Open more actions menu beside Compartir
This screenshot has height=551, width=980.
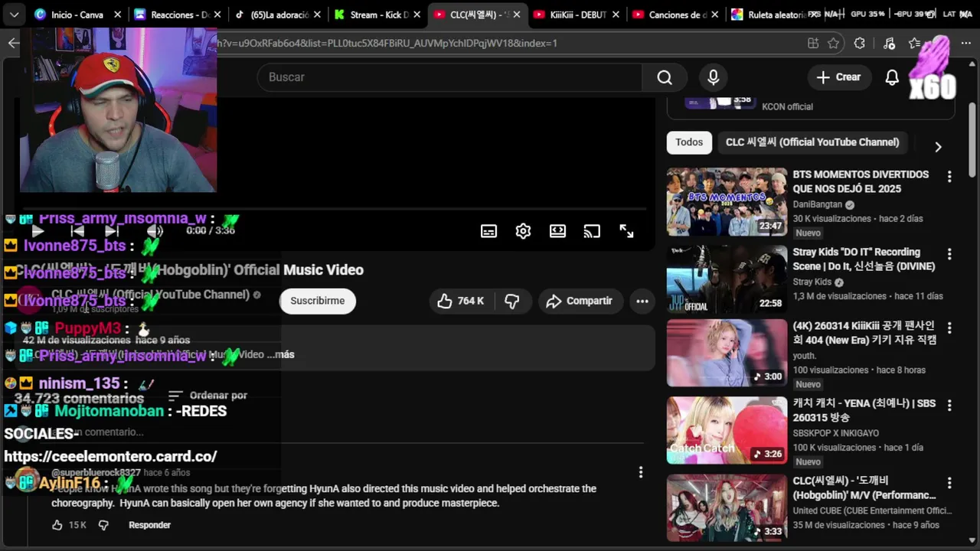(642, 302)
